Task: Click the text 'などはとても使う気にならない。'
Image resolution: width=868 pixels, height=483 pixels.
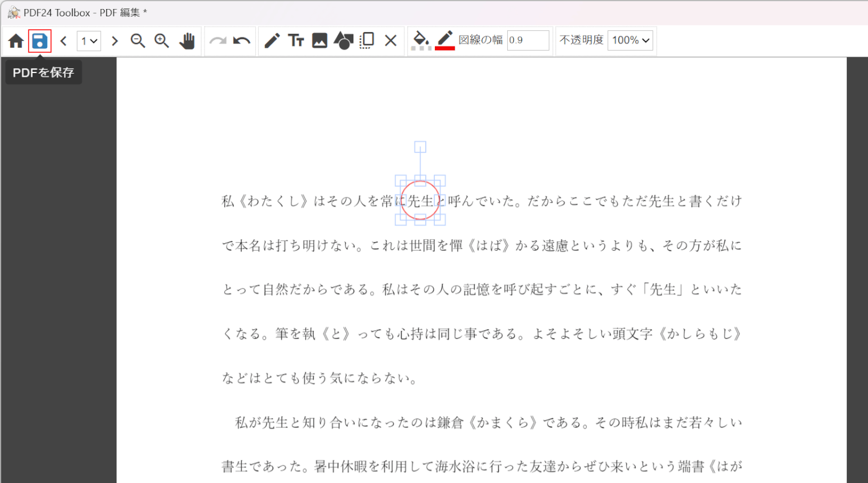Action: coord(320,379)
